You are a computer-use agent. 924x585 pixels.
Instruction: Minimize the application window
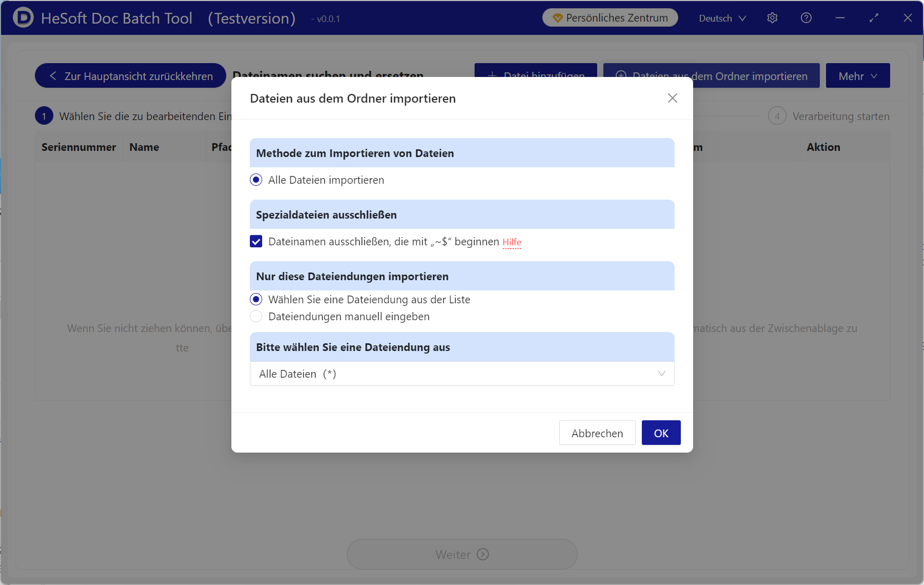tap(840, 18)
